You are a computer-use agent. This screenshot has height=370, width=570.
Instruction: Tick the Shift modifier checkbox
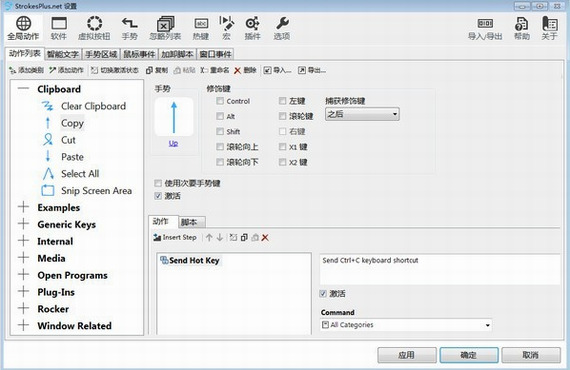[220, 132]
